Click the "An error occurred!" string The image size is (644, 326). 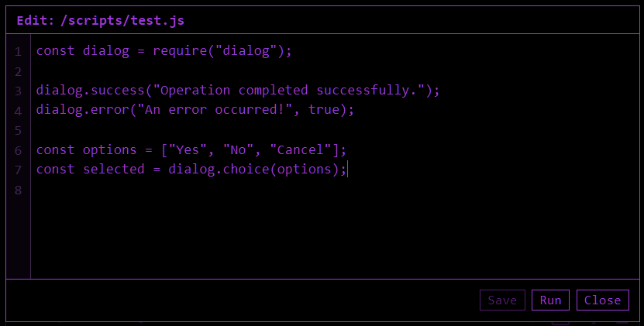tap(215, 110)
